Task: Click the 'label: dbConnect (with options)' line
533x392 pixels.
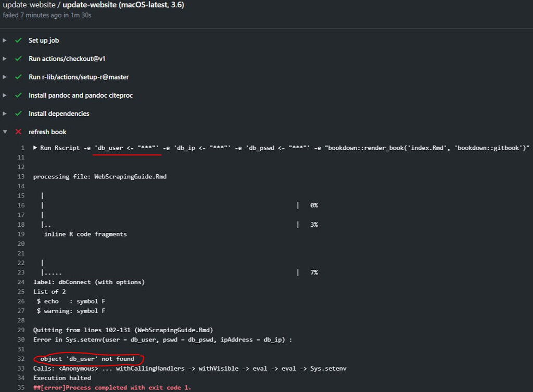Action: [89, 282]
